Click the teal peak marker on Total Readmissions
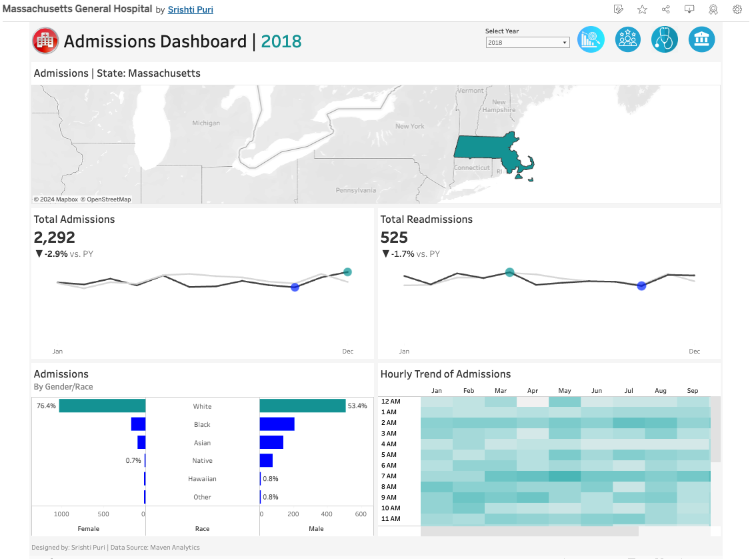 [509, 272]
